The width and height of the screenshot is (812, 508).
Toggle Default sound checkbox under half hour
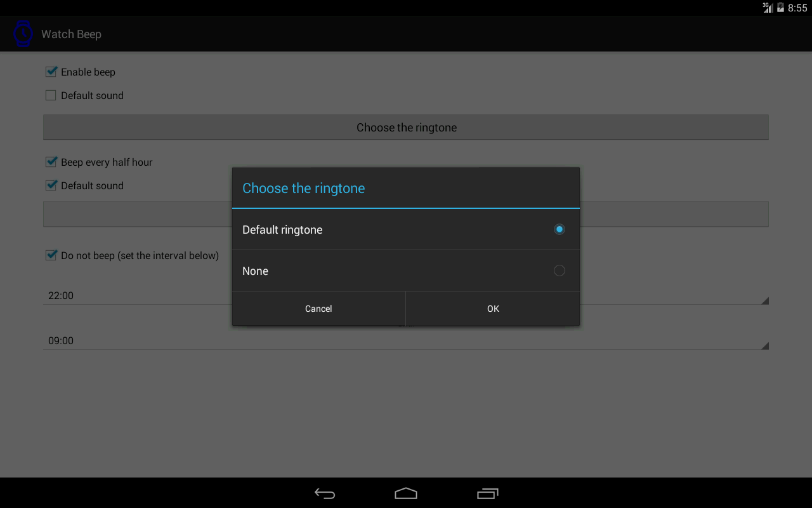[x=51, y=185]
